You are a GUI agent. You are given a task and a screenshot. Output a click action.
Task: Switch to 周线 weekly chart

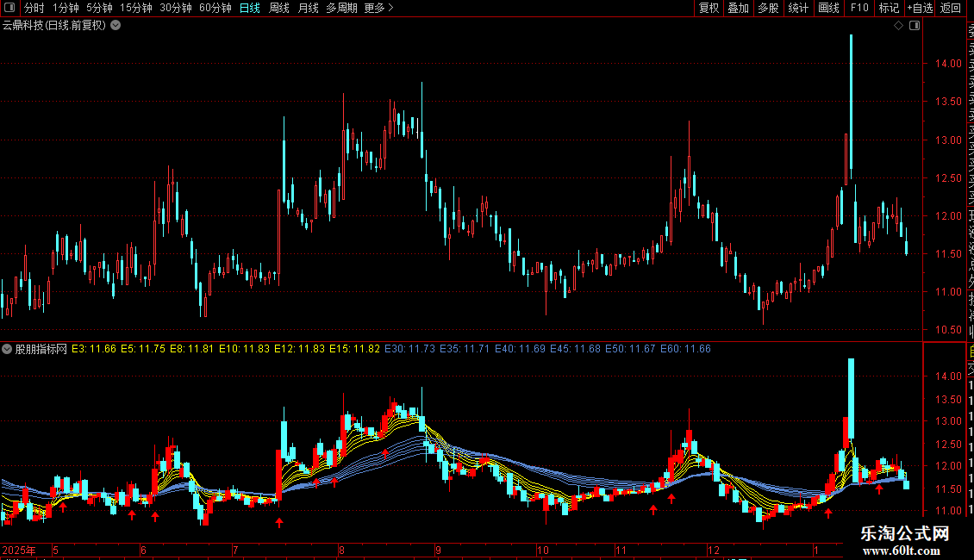pos(279,8)
